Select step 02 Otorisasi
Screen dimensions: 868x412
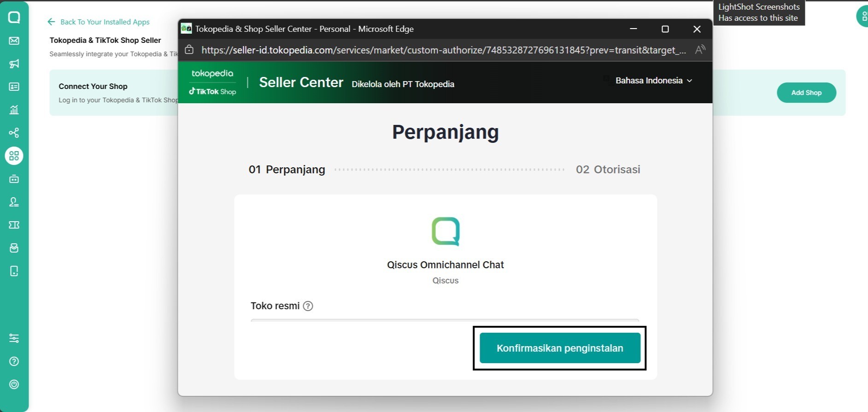pos(608,170)
